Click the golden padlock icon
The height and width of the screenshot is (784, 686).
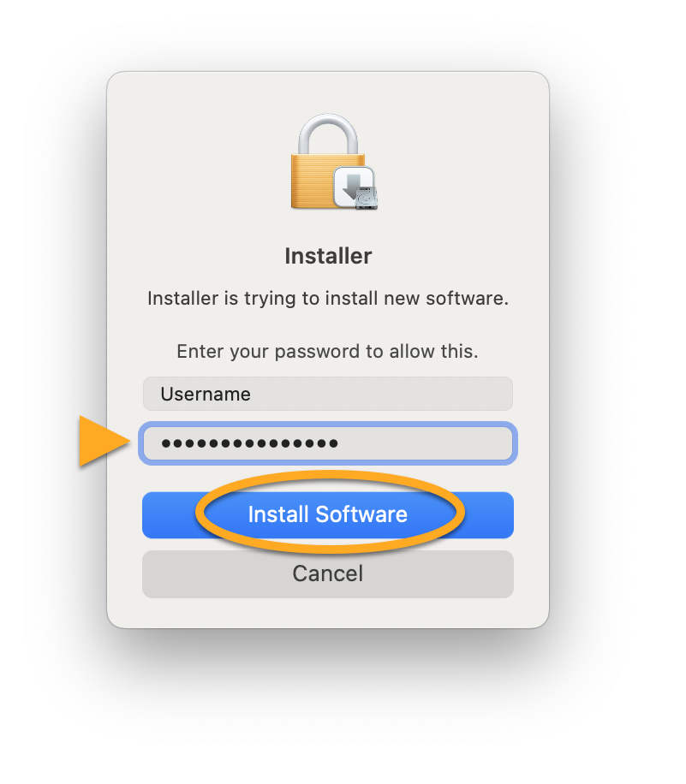[327, 161]
